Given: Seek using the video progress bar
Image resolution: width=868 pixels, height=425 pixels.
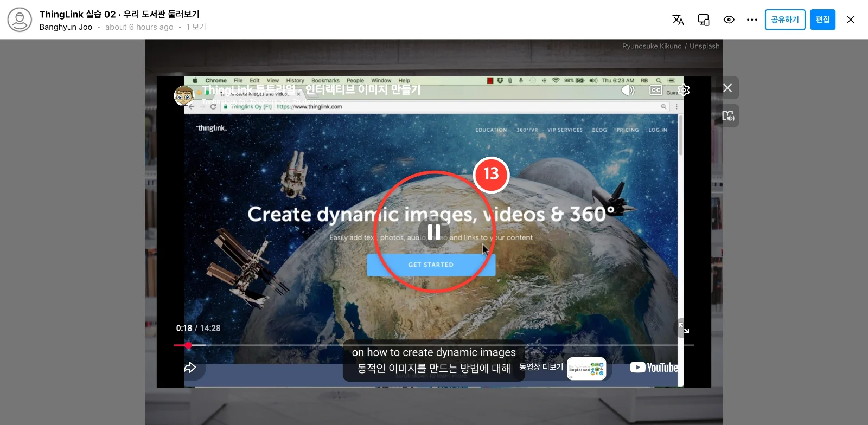Looking at the screenshot, I should pyautogui.click(x=434, y=345).
